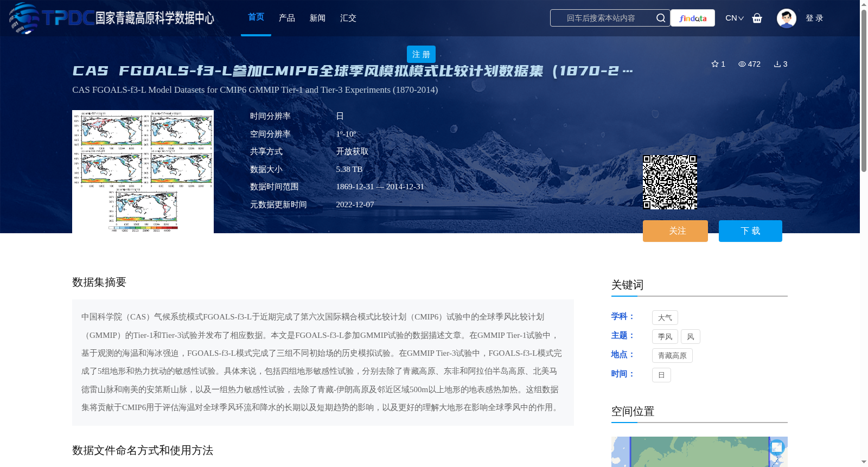Open the 产品 menu item

coord(287,18)
